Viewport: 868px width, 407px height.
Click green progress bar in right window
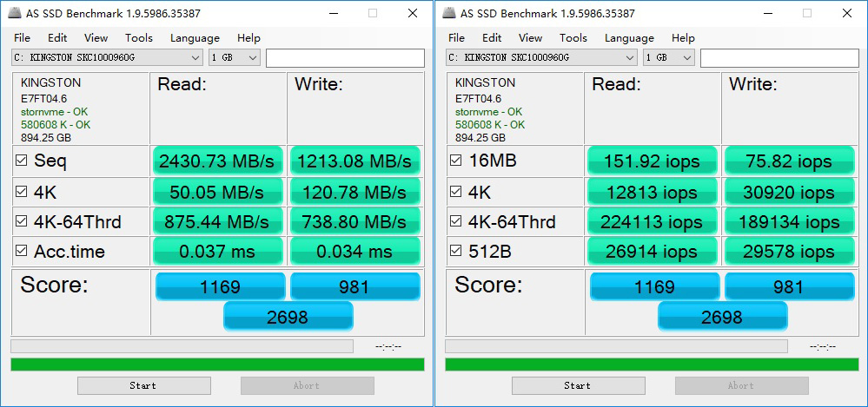653,364
